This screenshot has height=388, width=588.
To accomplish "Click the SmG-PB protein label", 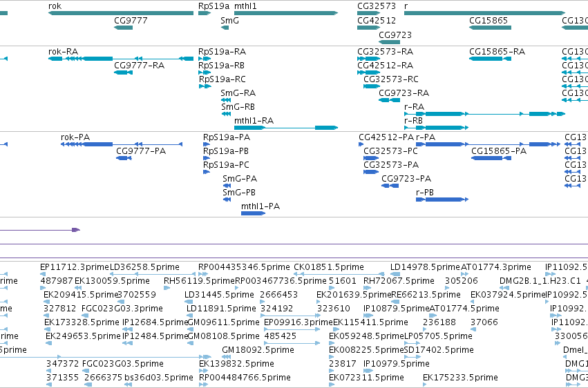I will coord(239,193).
